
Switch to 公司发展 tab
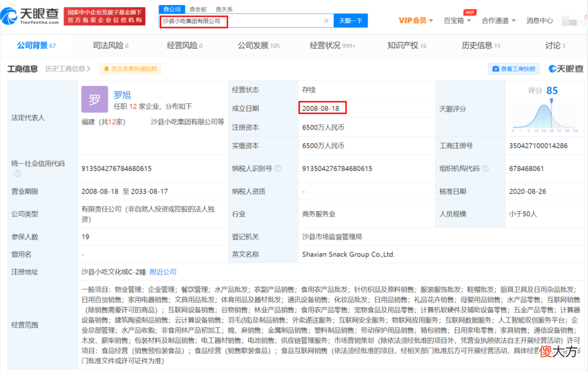pos(259,46)
